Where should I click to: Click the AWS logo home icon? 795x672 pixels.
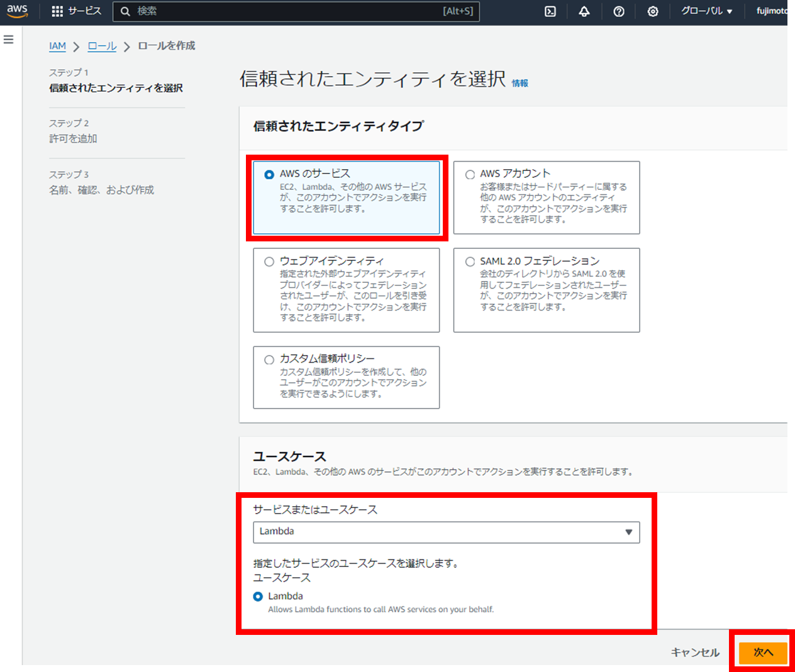pos(17,11)
